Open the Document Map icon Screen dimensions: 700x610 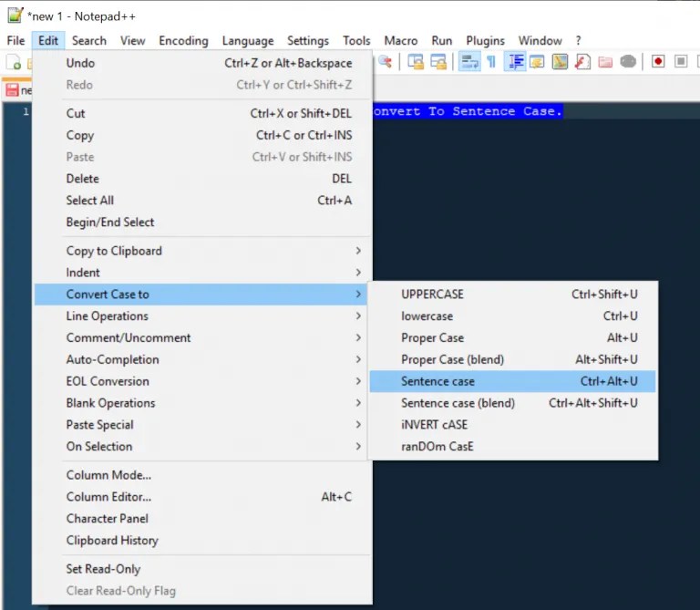click(x=560, y=62)
